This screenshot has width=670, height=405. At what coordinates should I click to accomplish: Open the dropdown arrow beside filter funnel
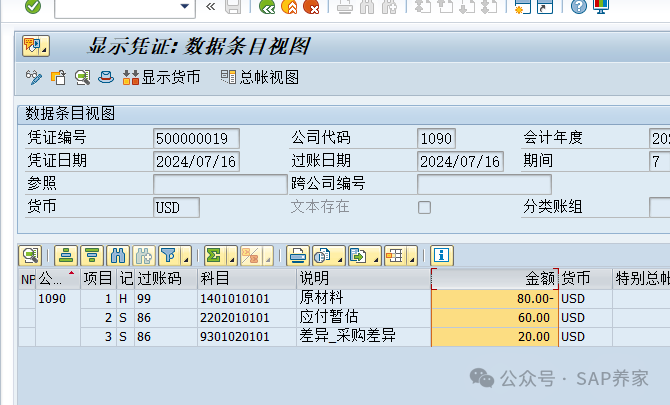186,256
